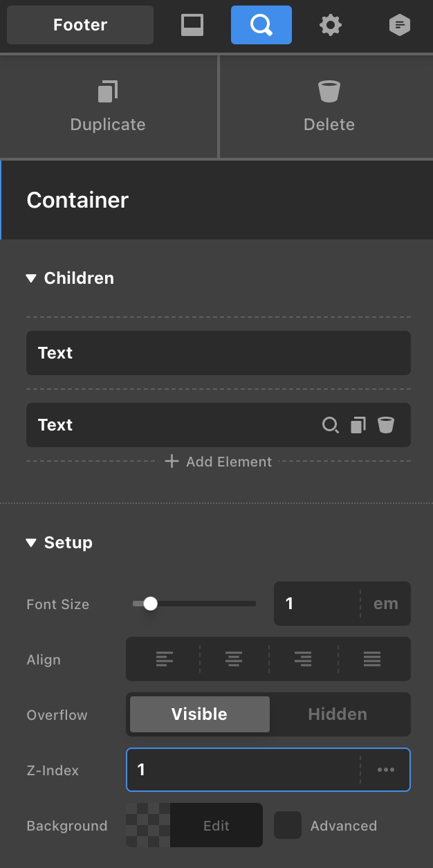433x868 pixels.
Task: Open Z-Index options ellipsis menu
Action: 386,770
